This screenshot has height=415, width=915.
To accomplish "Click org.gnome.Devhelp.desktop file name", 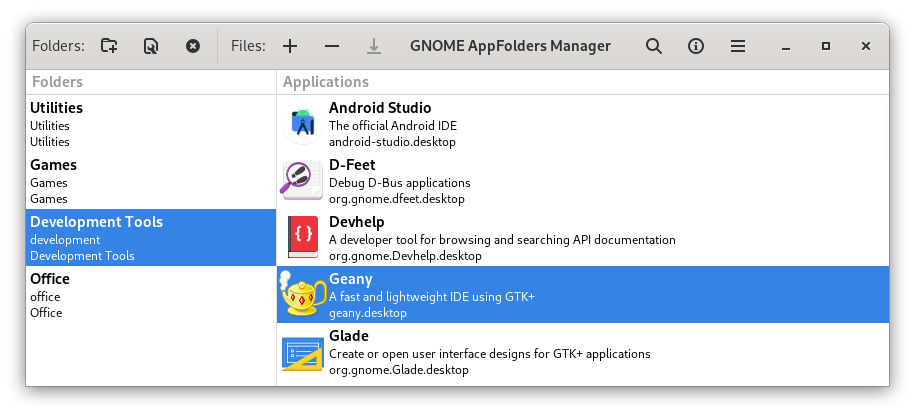I will [x=405, y=256].
